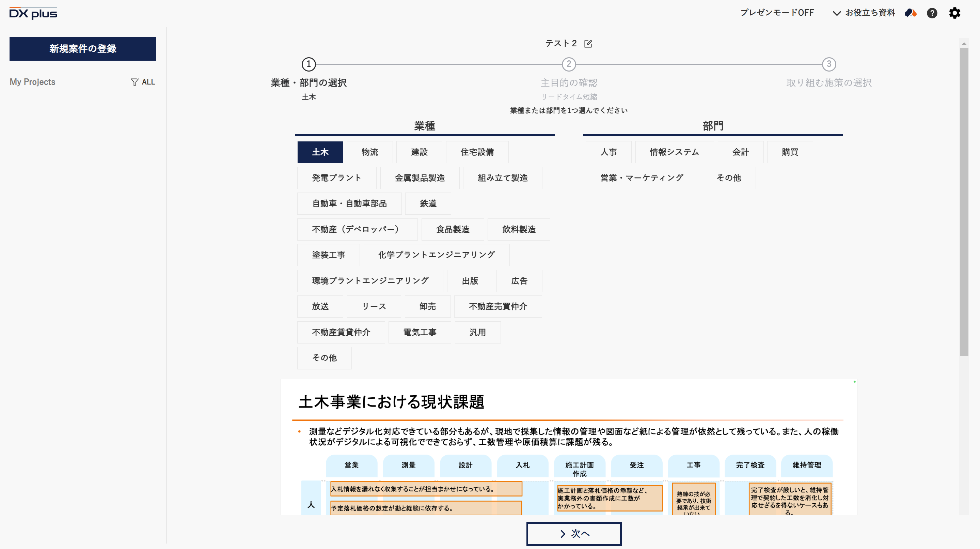Select the 広告 industry
The width and height of the screenshot is (980, 549).
coord(519,281)
